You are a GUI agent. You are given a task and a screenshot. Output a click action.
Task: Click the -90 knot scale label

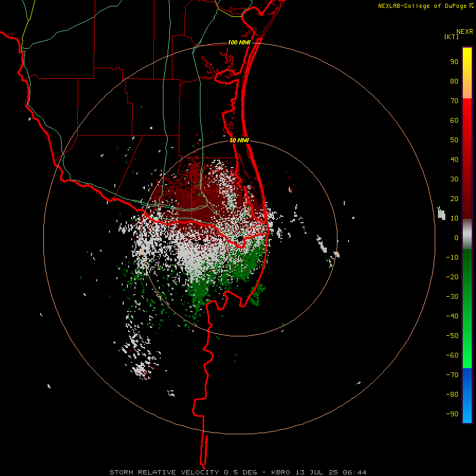click(x=452, y=414)
